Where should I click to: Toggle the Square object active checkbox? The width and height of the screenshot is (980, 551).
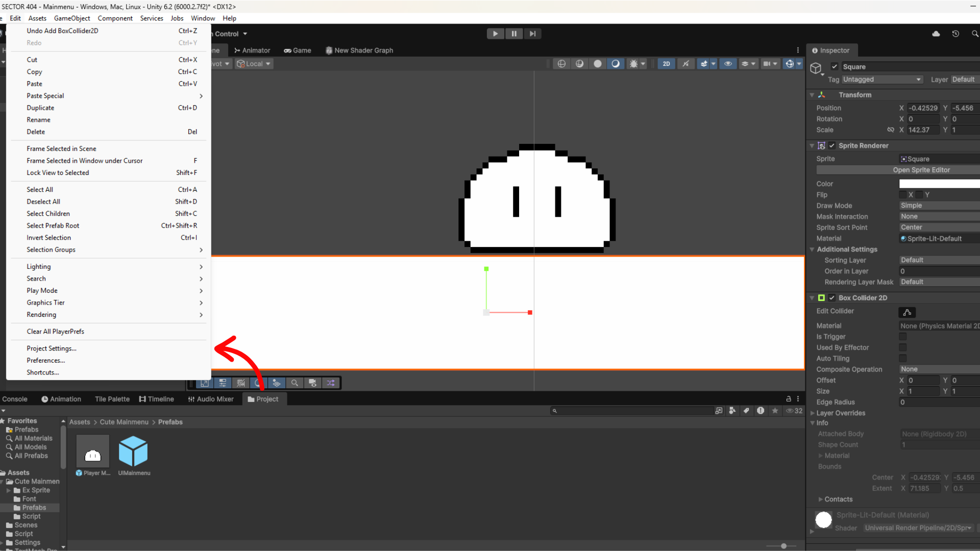(835, 66)
